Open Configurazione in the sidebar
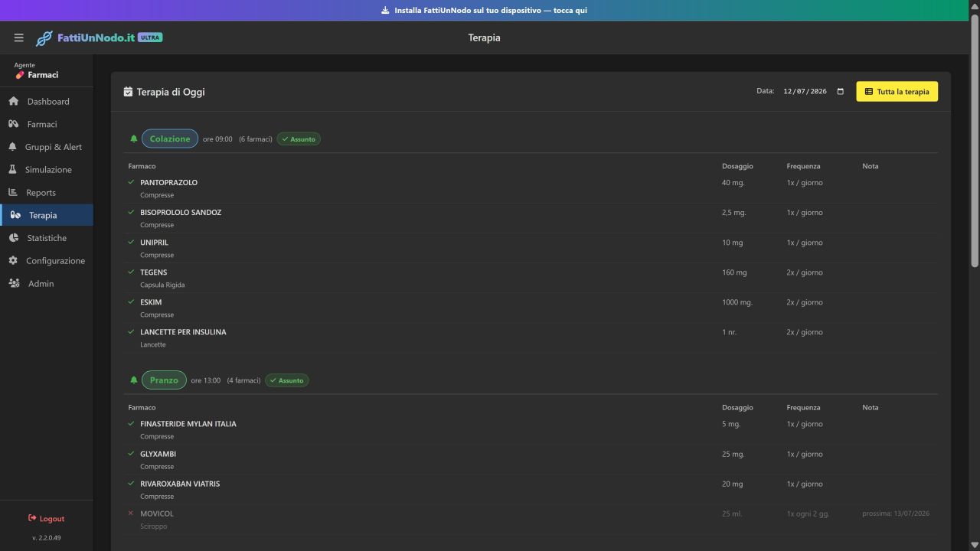Screen dimensions: 980x551 (47, 261)
